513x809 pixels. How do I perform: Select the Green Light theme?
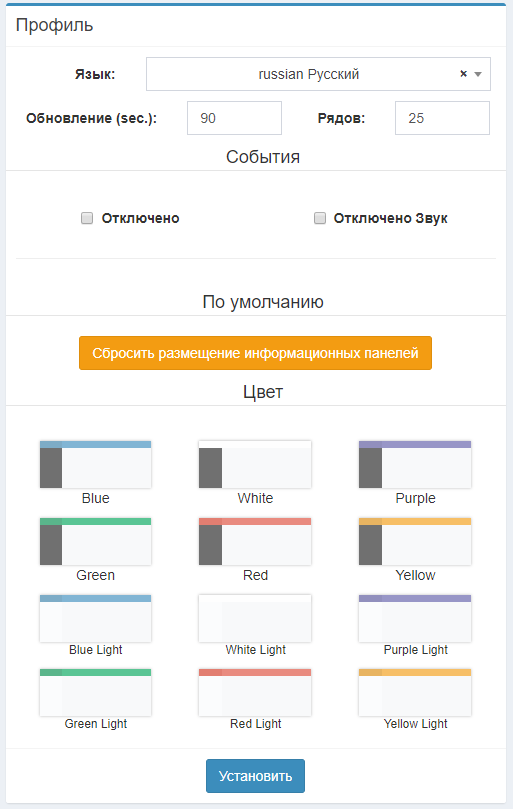click(95, 692)
